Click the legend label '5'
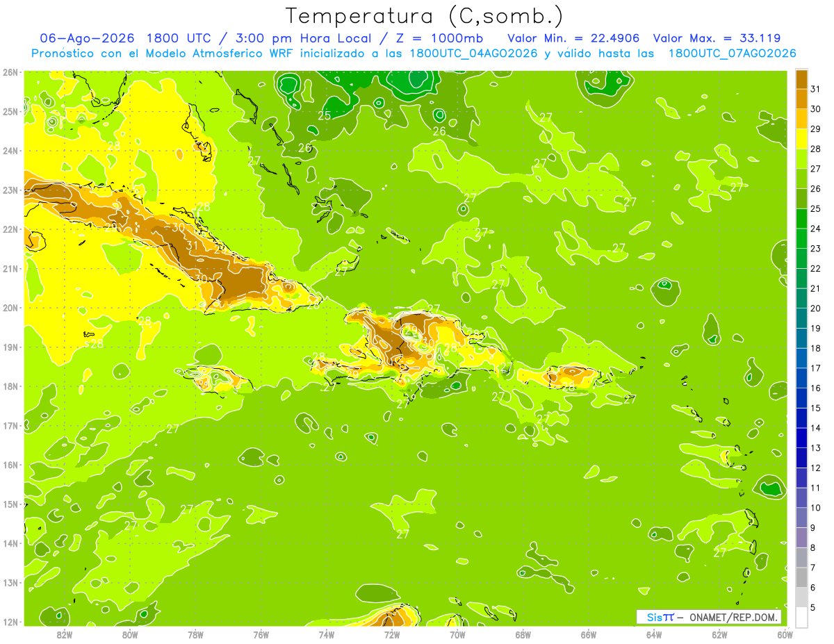 coord(813,607)
